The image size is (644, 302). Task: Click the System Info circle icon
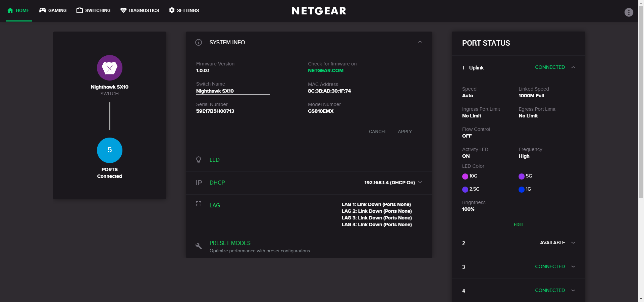[x=199, y=42]
